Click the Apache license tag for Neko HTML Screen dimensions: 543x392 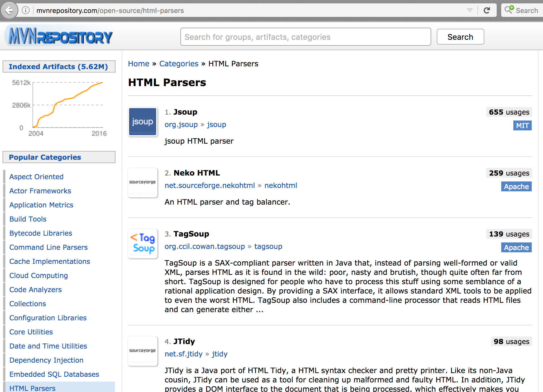click(516, 187)
